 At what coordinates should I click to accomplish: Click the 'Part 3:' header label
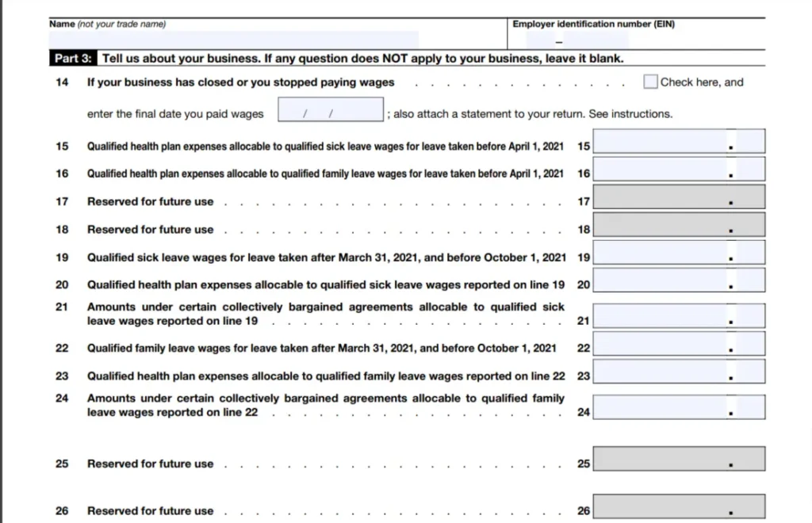72,58
